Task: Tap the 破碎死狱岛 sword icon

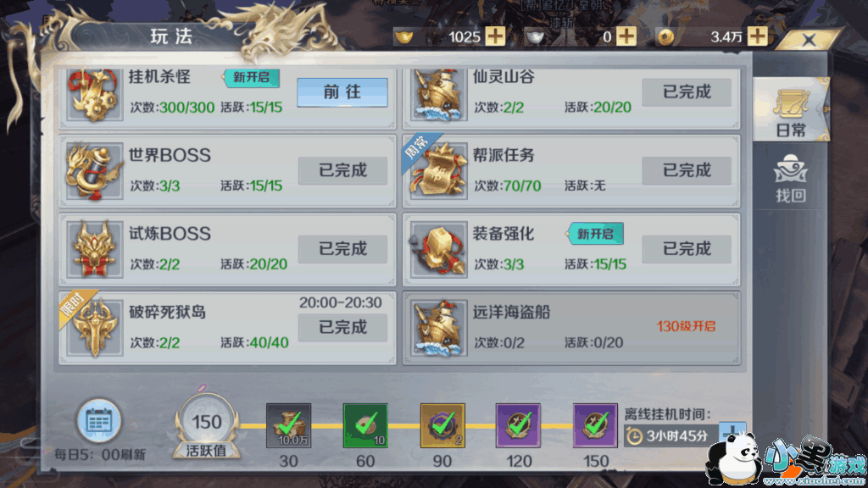Action: point(94,328)
